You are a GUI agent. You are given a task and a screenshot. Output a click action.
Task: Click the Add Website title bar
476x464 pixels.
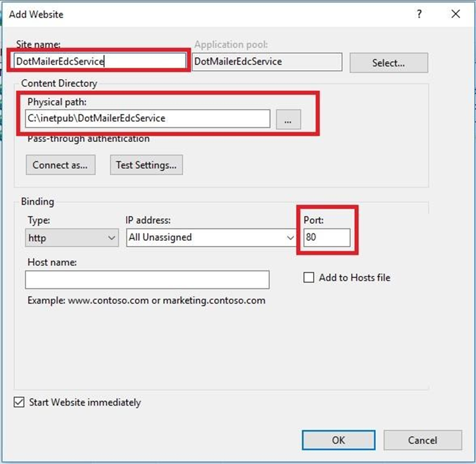tap(190, 14)
